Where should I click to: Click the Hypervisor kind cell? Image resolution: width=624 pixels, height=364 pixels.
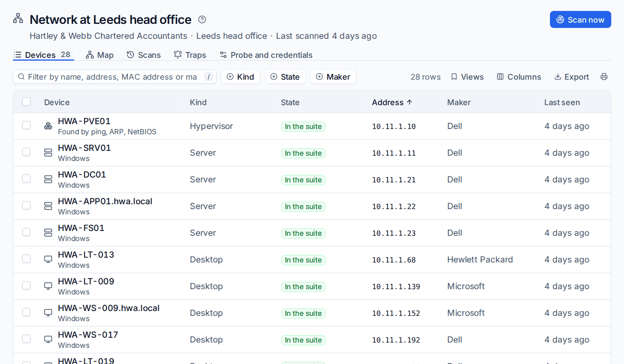tap(211, 126)
